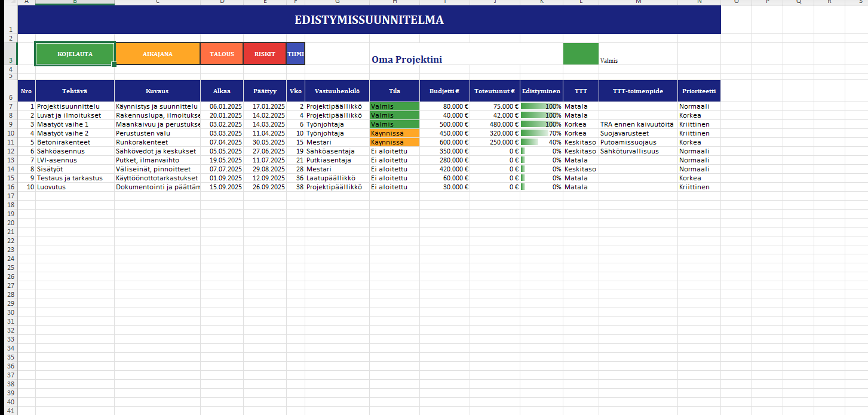Click the Luovutus task name cell
868x415 pixels.
point(75,187)
